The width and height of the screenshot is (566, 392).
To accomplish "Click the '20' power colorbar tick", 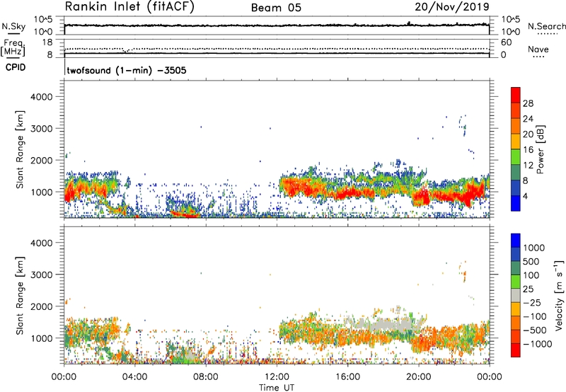I will [528, 134].
